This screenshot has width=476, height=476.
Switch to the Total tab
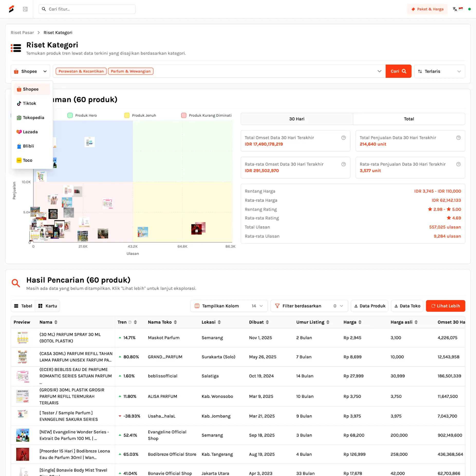pyautogui.click(x=409, y=119)
